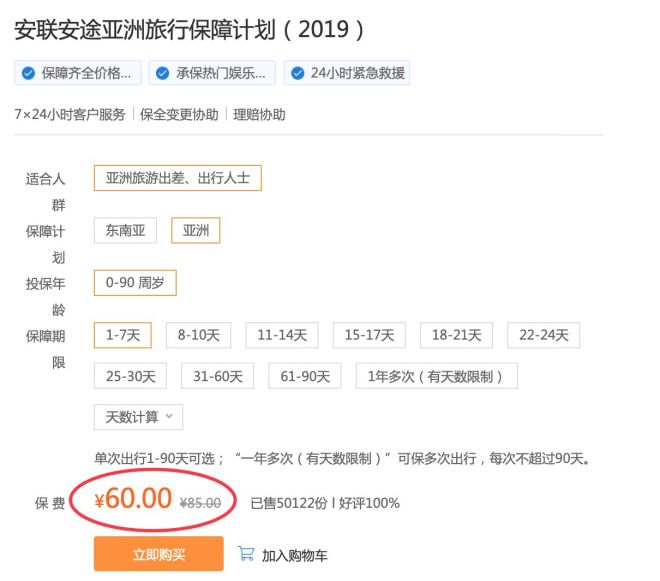Screen dimensions: 660x581
Task: Select the 61-90天 coverage period
Action: click(305, 376)
